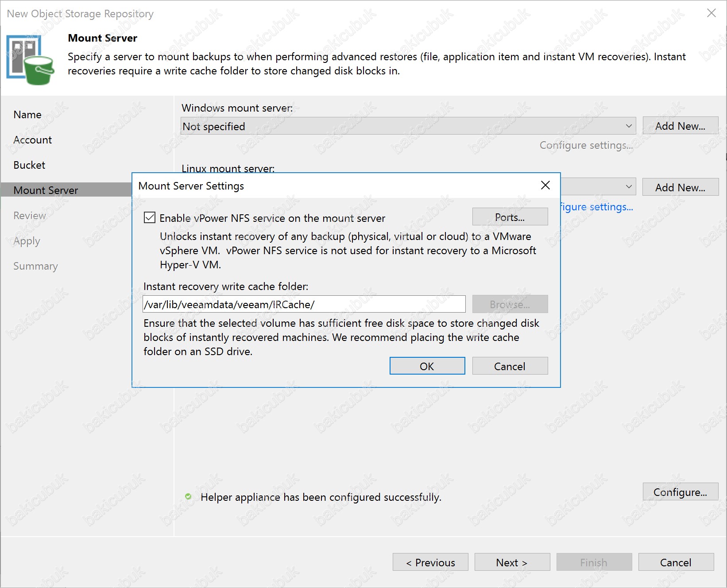Image resolution: width=727 pixels, height=588 pixels.
Task: Click the object storage repository bucket icon
Action: coord(30,60)
